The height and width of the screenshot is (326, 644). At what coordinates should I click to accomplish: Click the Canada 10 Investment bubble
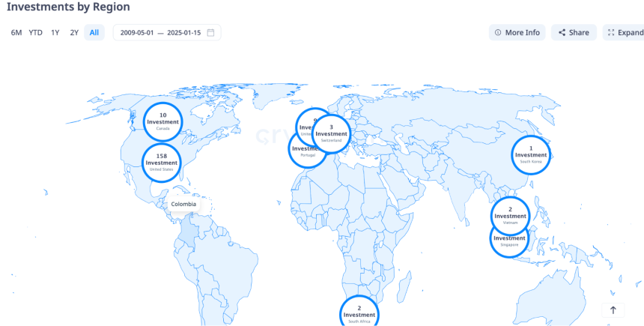coord(163,121)
